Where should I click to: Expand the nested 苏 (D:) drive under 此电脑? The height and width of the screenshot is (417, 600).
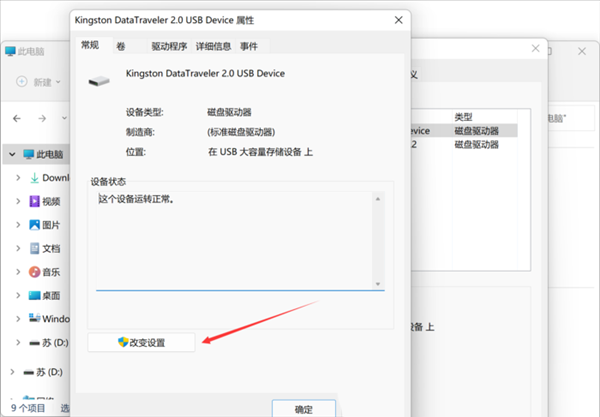coord(18,342)
